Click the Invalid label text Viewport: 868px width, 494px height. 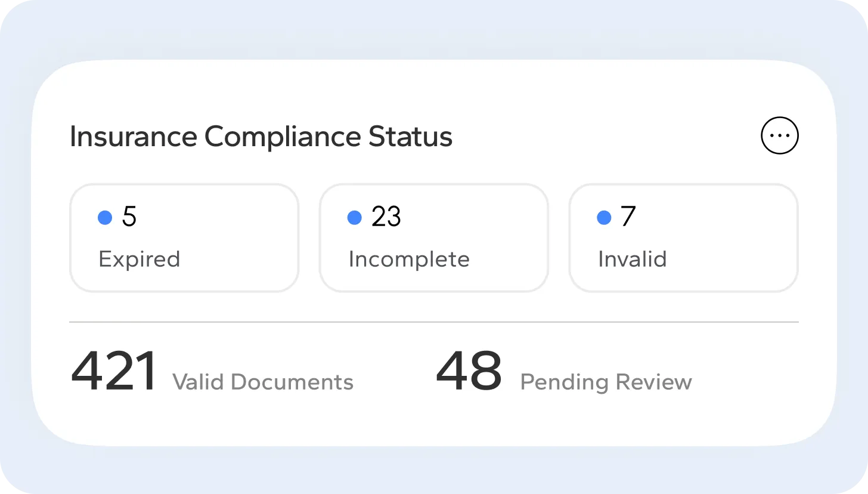pos(633,260)
